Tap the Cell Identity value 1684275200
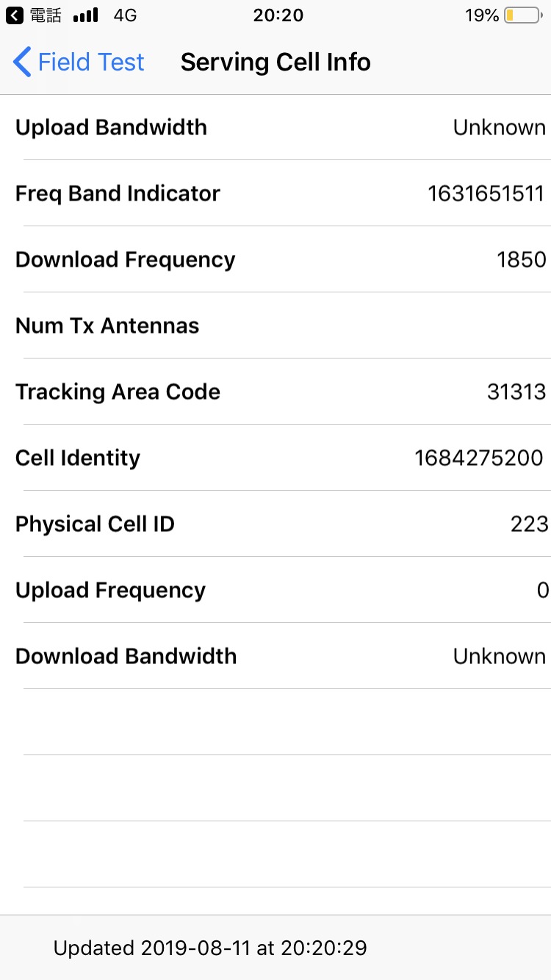The width and height of the screenshot is (551, 980). pos(479,458)
